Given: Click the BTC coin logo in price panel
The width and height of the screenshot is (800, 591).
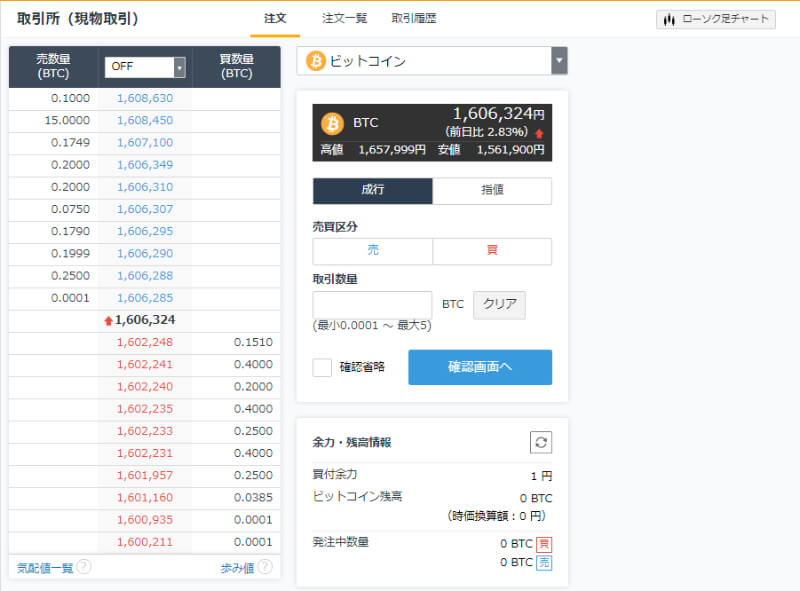Looking at the screenshot, I should (332, 124).
